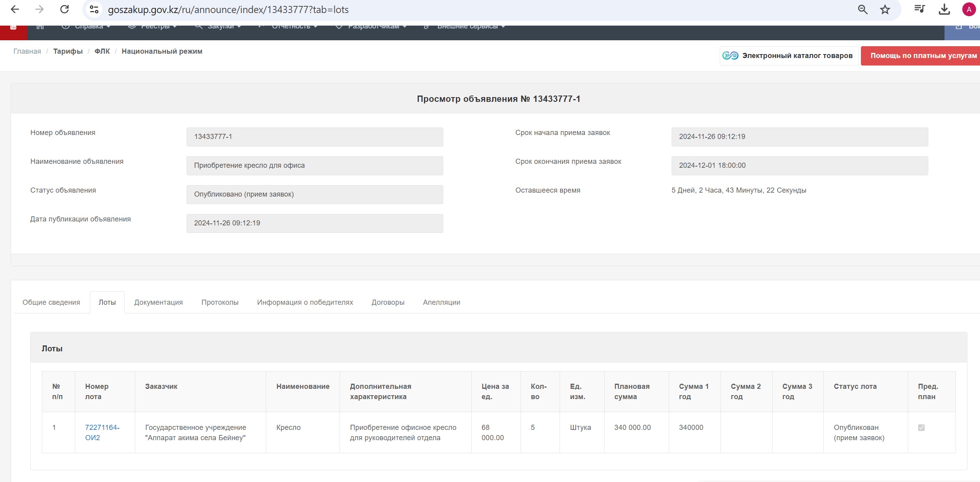The width and height of the screenshot is (980, 482).
Task: Click the Плановая сумма column header
Action: coord(637,392)
